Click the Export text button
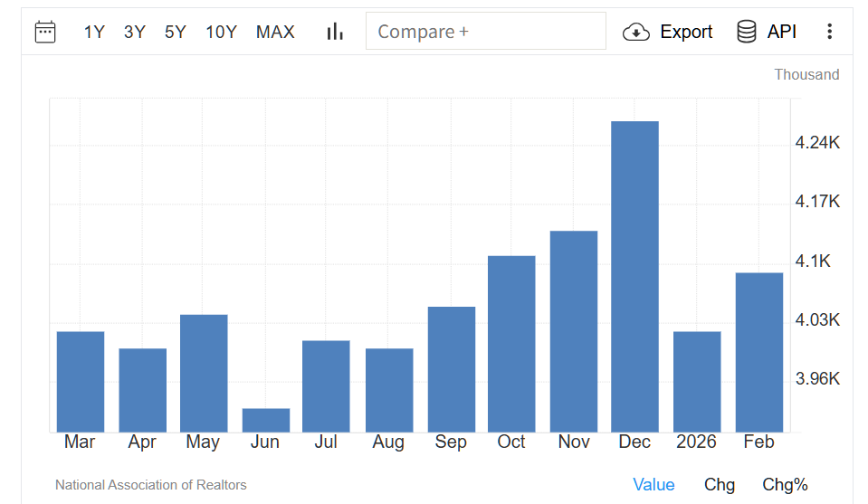 click(686, 32)
